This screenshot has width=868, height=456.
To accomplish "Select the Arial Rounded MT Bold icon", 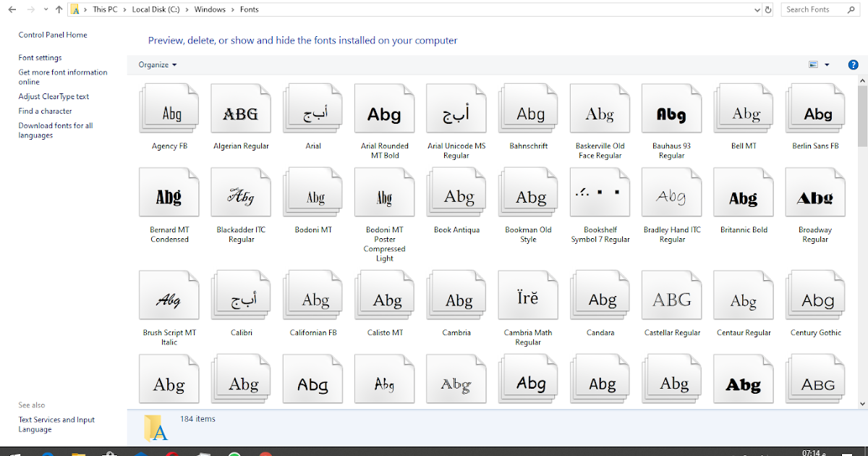I will pos(385,109).
